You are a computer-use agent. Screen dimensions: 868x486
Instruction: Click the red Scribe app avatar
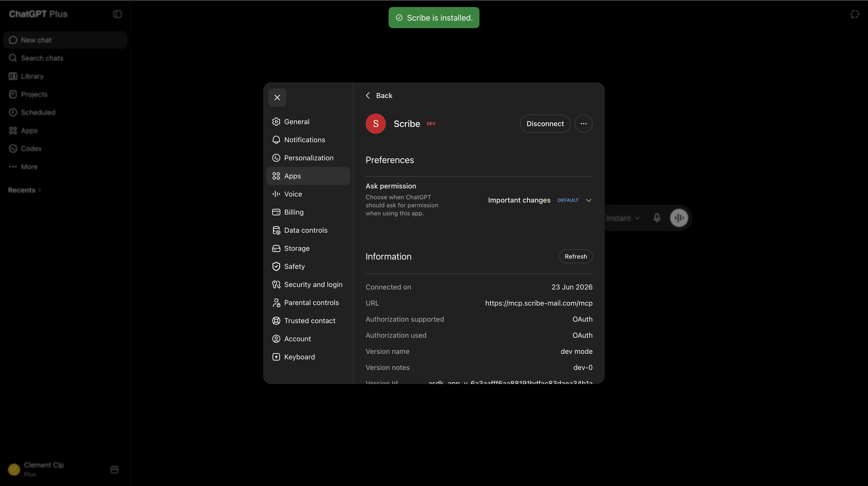coord(375,124)
